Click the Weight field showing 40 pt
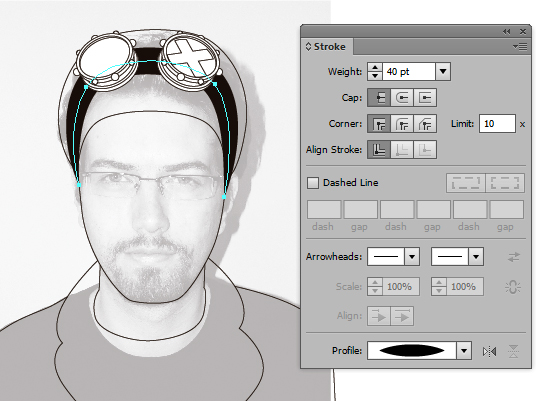The width and height of the screenshot is (557, 401). point(409,72)
